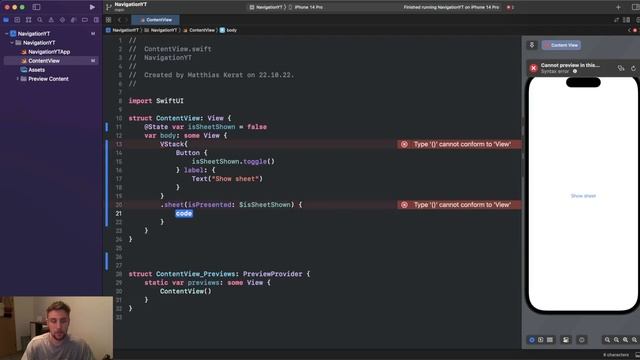Click error on the .sheet line
The image size is (640, 360).
[x=458, y=205]
